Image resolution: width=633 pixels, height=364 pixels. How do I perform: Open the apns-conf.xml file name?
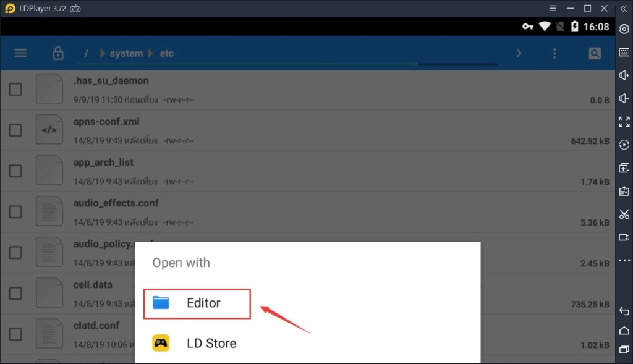coord(106,122)
